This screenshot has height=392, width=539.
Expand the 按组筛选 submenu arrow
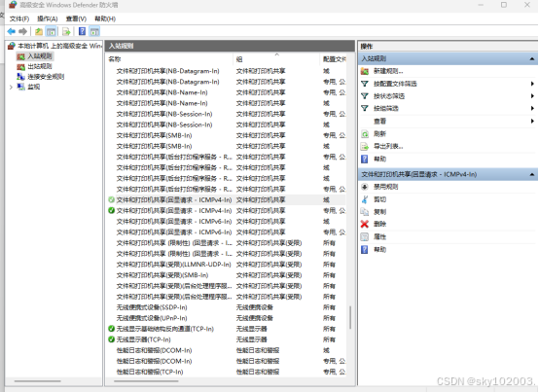pos(532,108)
